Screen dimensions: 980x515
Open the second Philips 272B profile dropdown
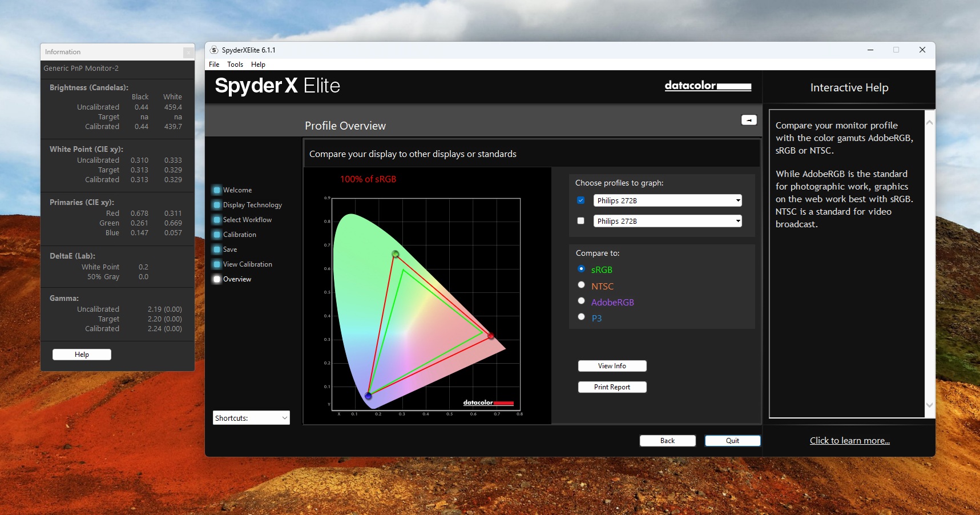(x=668, y=221)
